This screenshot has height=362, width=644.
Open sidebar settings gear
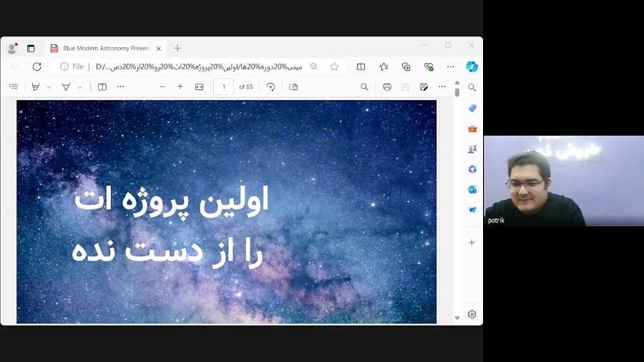(x=472, y=314)
